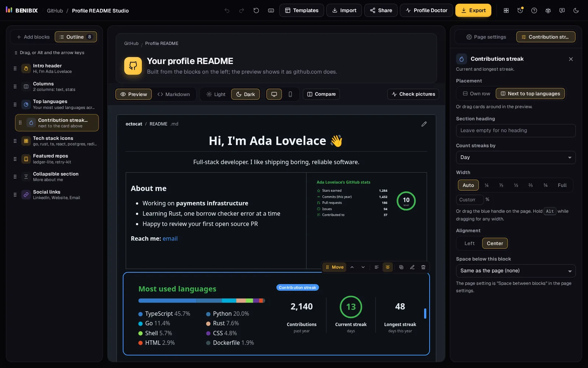Open the Add blocks tab
The width and height of the screenshot is (588, 368).
33,37
